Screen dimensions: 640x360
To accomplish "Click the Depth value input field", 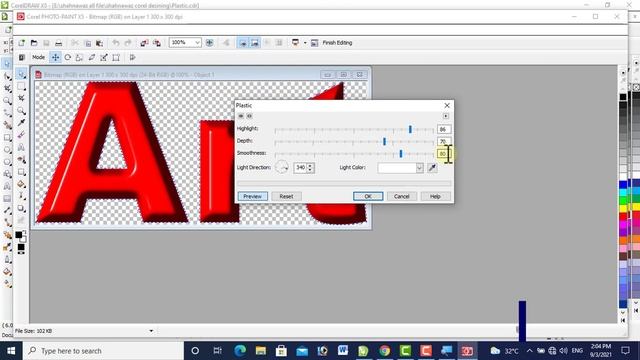I will point(444,141).
